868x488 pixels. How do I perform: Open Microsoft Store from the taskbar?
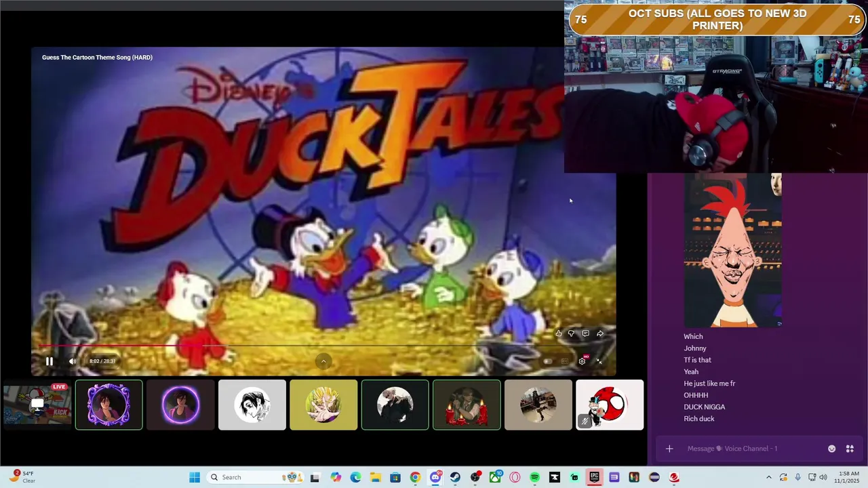coord(395,477)
